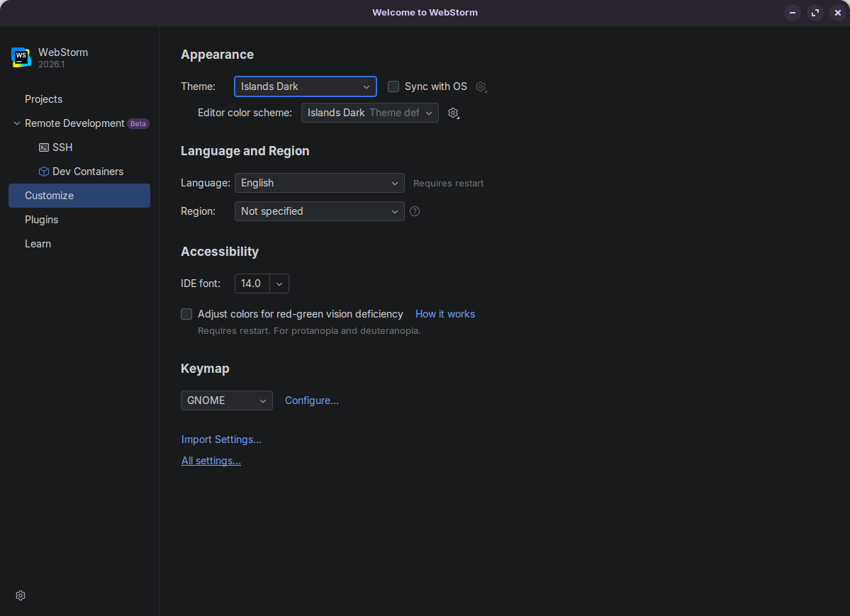Click the help icon next to Region dropdown
850x616 pixels.
[414, 211]
